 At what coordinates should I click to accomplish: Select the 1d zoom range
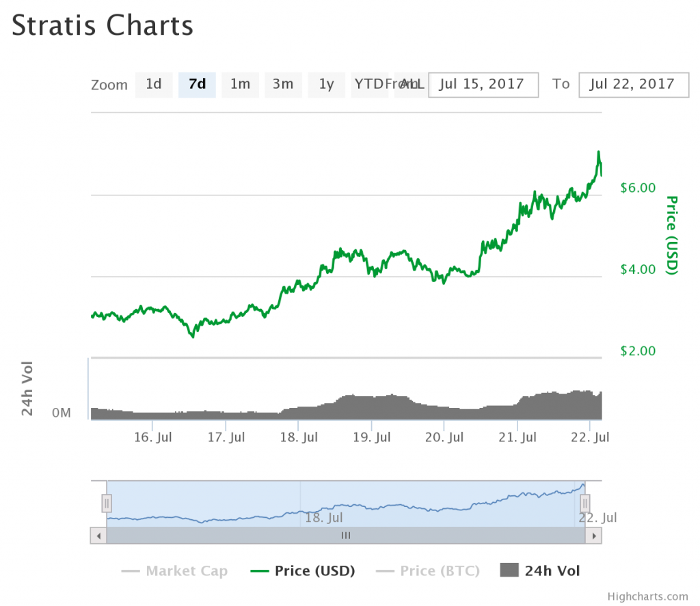154,85
